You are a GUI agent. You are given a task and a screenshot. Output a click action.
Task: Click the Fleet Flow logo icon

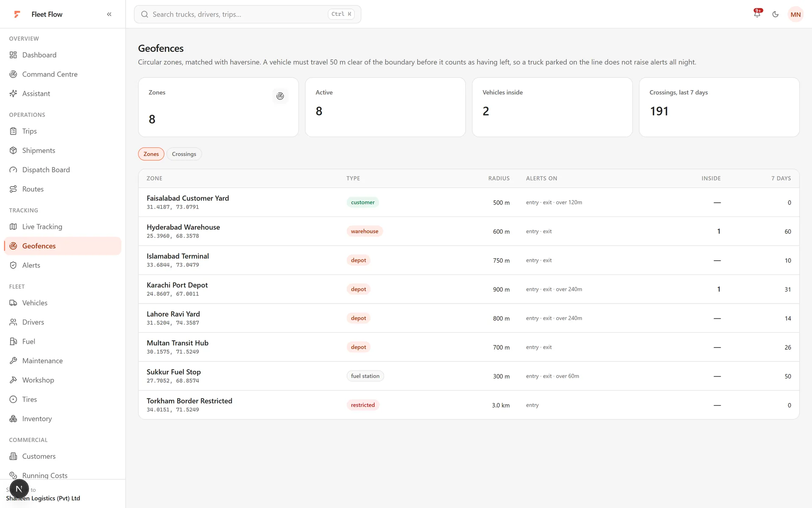click(x=17, y=14)
